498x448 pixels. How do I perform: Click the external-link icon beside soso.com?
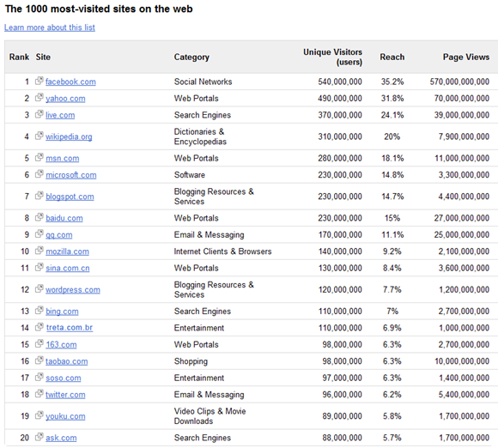point(39,378)
